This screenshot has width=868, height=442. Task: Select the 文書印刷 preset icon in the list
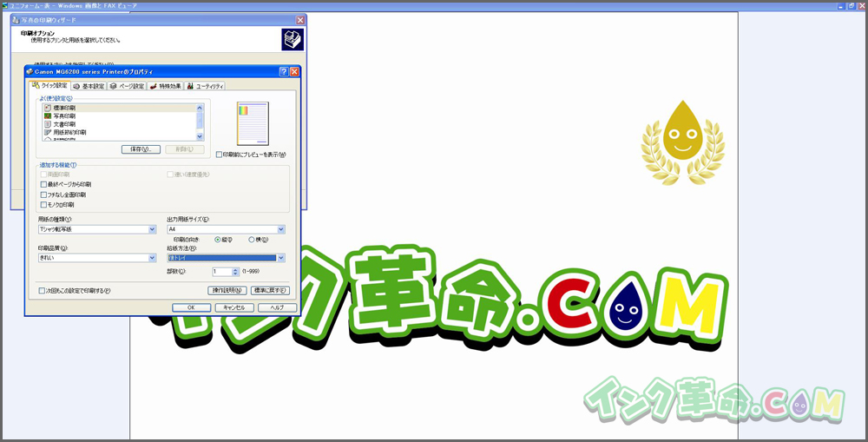(x=48, y=124)
